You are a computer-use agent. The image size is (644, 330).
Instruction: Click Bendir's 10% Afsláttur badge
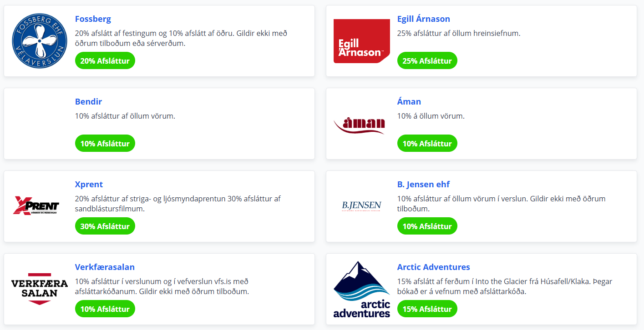pos(105,144)
